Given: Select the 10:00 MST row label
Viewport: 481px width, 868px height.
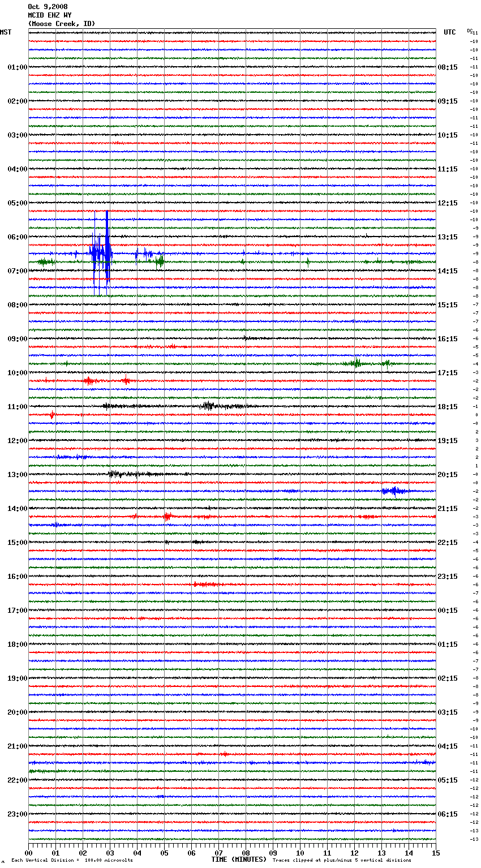Looking at the screenshot, I should [x=18, y=373].
